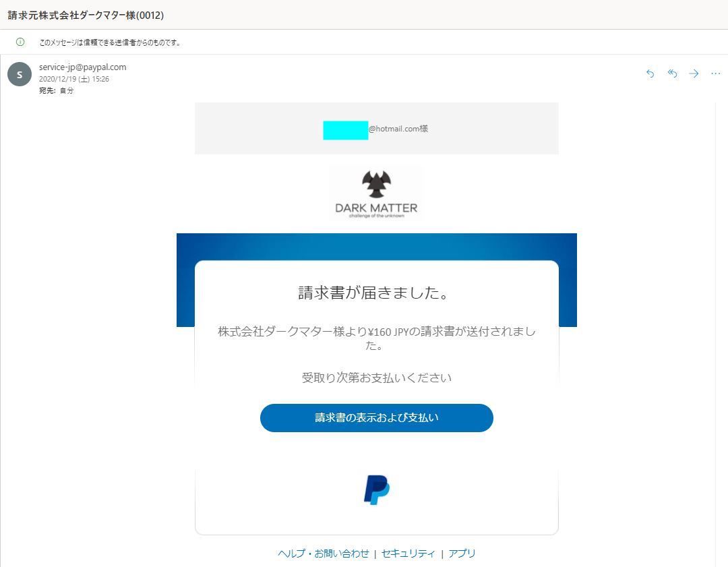Open the more actions ellipsis menu
The width and height of the screenshot is (728, 567).
715,73
